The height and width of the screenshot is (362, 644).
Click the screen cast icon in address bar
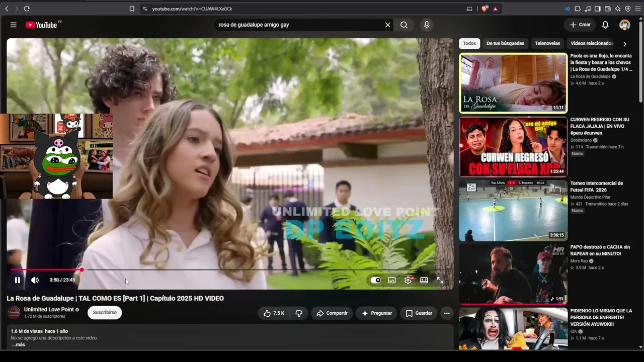pos(469,9)
